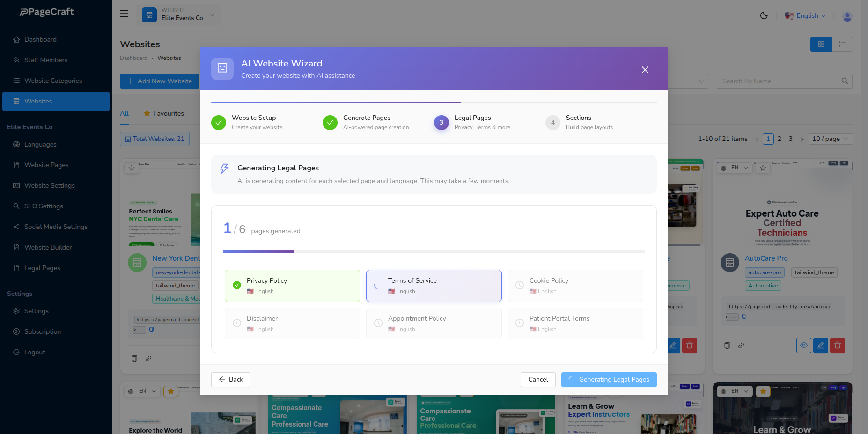Switch to list view layout
Viewport: 868px width, 434px height.
pyautogui.click(x=842, y=44)
